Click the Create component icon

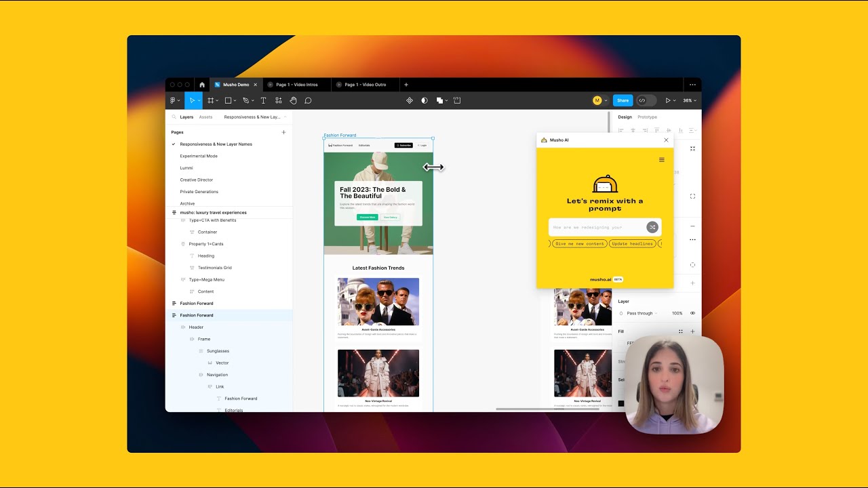(410, 100)
